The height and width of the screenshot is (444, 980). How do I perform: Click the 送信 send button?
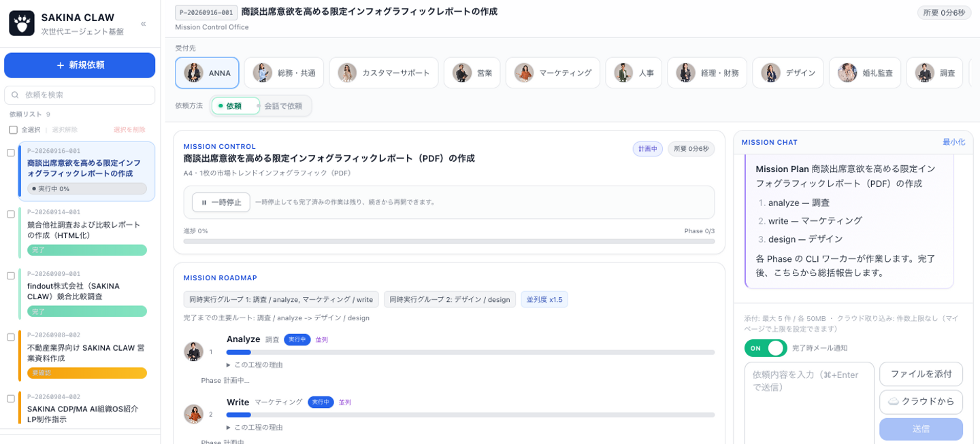click(x=921, y=429)
